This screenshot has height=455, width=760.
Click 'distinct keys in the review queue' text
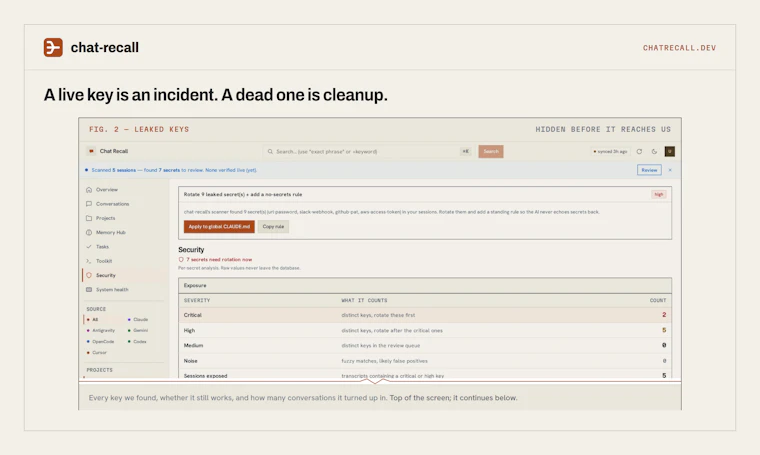(380, 345)
